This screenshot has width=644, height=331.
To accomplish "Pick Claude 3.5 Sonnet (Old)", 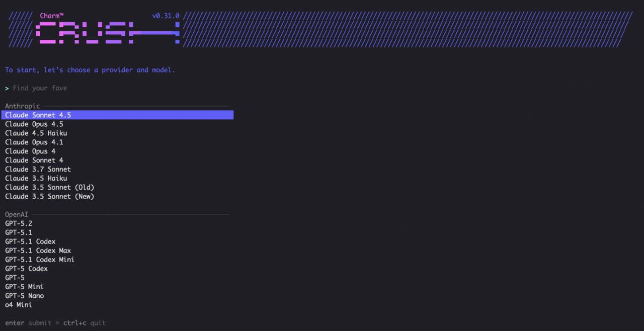I will click(x=50, y=188).
